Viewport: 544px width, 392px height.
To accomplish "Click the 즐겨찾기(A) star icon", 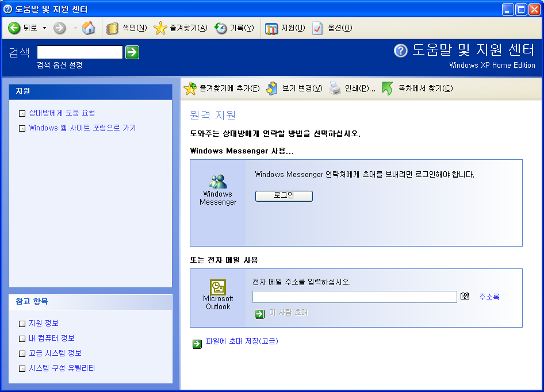I will 160,28.
